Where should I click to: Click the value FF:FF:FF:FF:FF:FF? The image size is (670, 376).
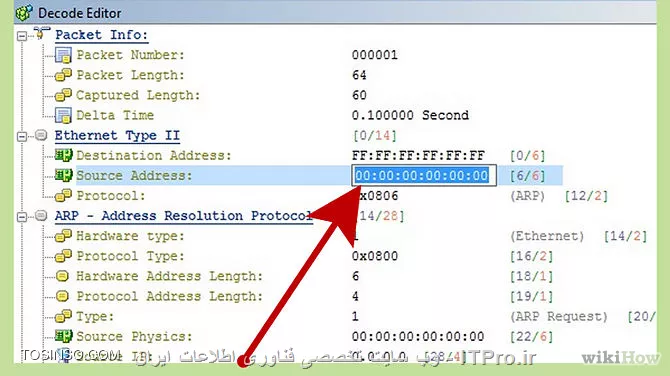pos(418,156)
